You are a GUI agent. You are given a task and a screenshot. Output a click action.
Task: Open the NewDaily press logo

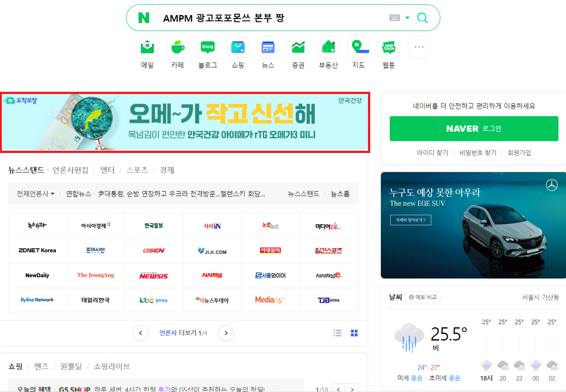(x=37, y=275)
